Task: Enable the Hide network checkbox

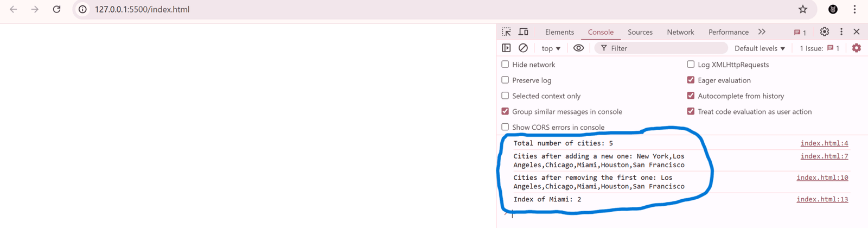Action: (x=505, y=64)
